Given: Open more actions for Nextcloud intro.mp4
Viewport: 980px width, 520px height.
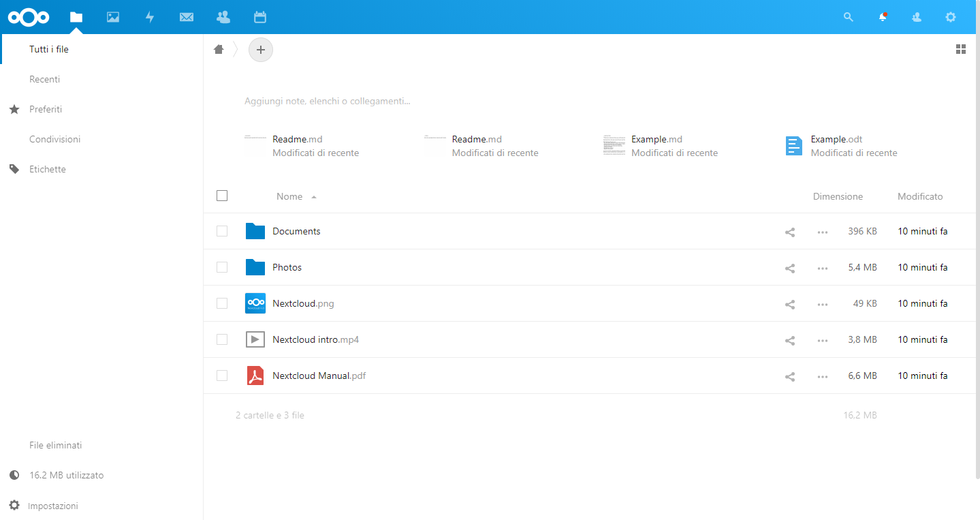Looking at the screenshot, I should click(822, 339).
